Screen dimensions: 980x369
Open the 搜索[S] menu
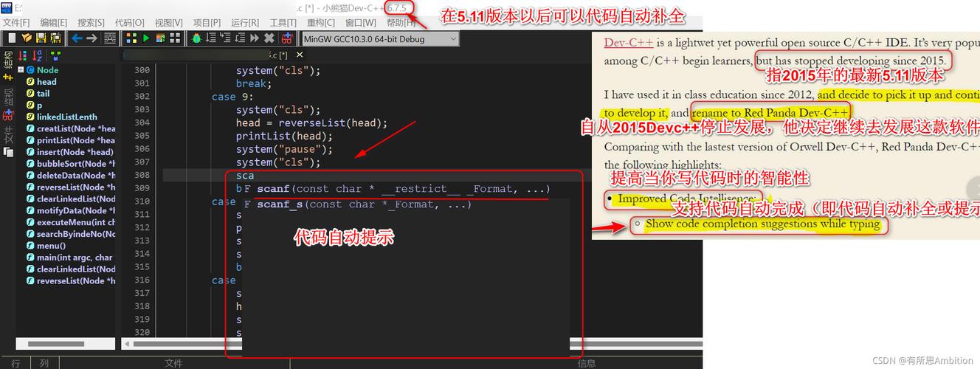pyautogui.click(x=91, y=23)
